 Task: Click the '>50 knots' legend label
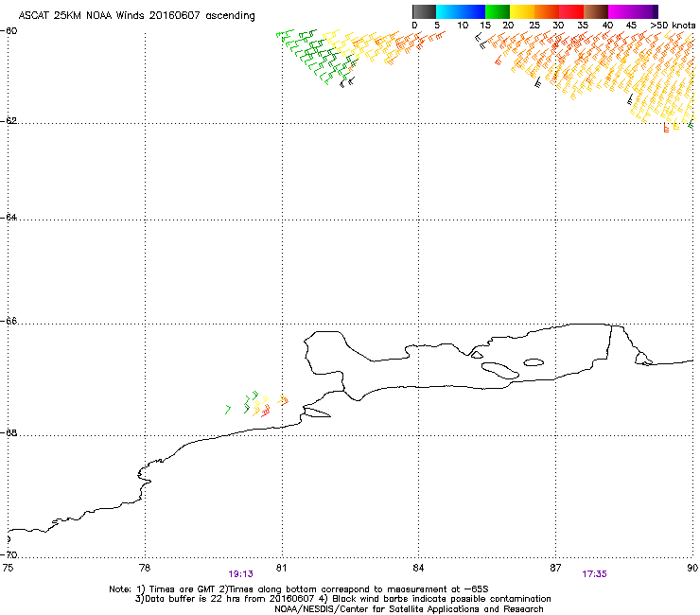(x=673, y=26)
